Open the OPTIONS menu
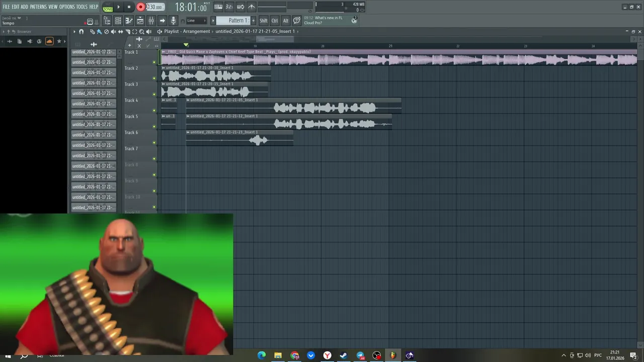Viewport: 644px width, 362px height. [x=67, y=7]
